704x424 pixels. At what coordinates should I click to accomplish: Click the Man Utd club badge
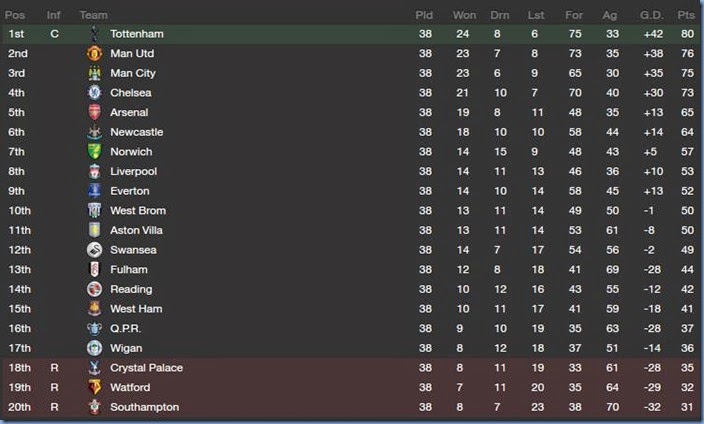(x=95, y=53)
